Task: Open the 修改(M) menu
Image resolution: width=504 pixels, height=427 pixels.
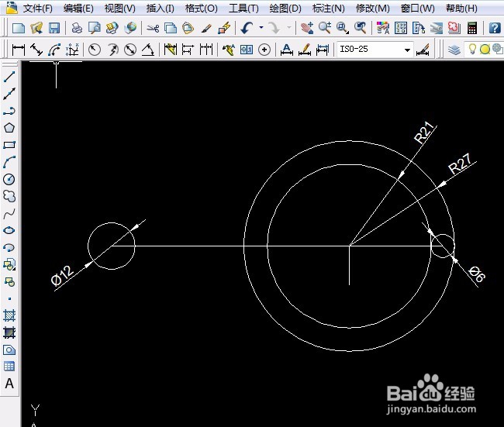Action: [372, 9]
